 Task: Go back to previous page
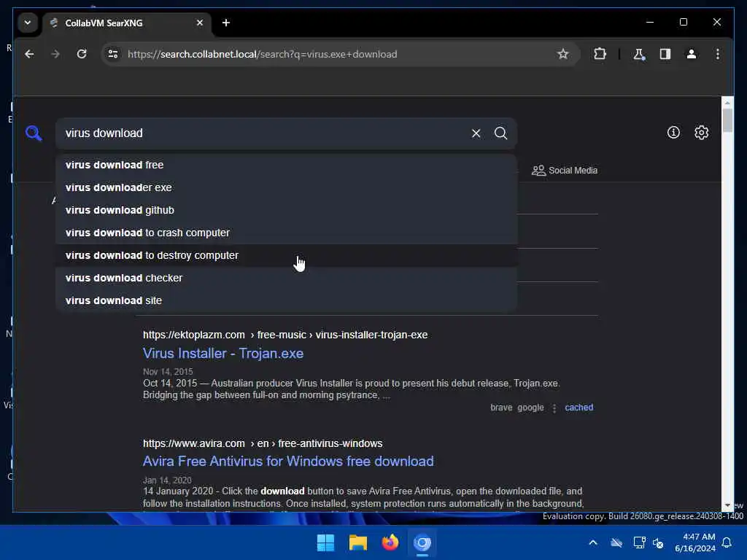29,54
